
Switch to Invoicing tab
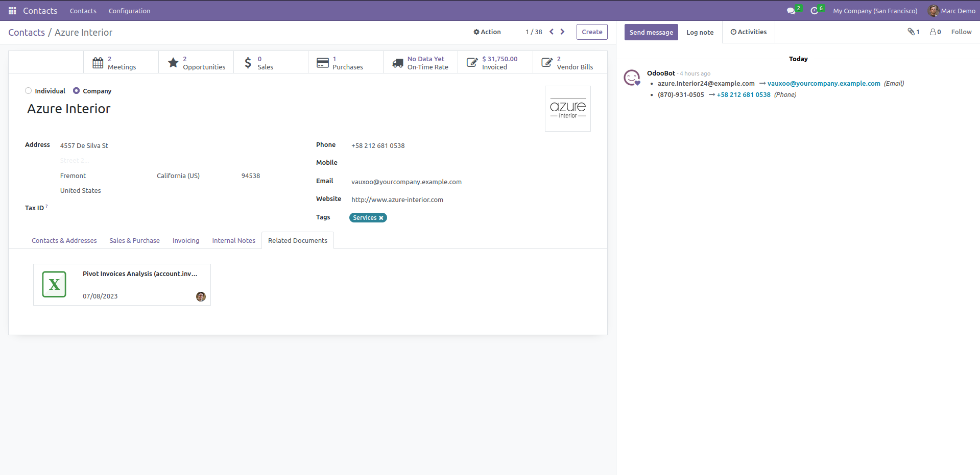point(186,241)
